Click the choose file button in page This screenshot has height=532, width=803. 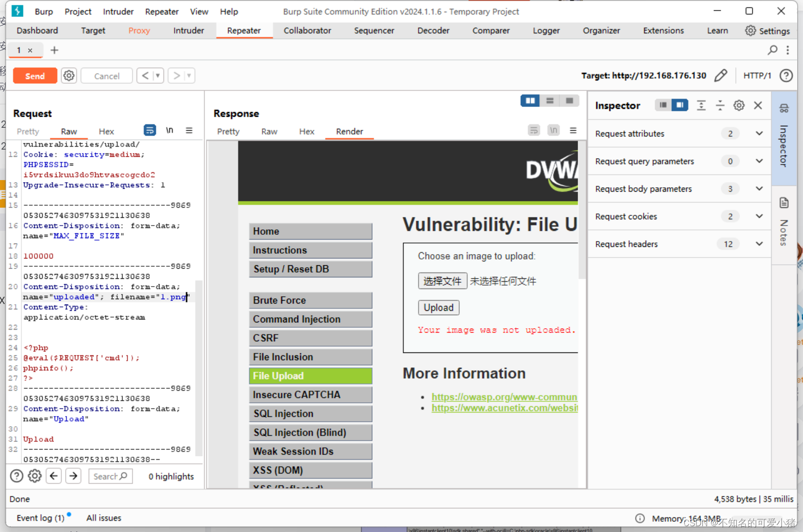click(x=442, y=281)
